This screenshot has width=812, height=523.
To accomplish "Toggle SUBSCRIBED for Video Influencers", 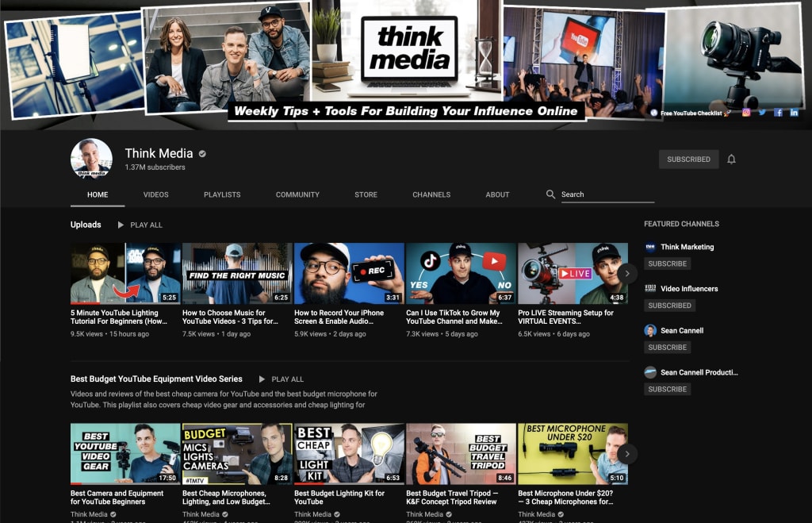I will click(669, 306).
